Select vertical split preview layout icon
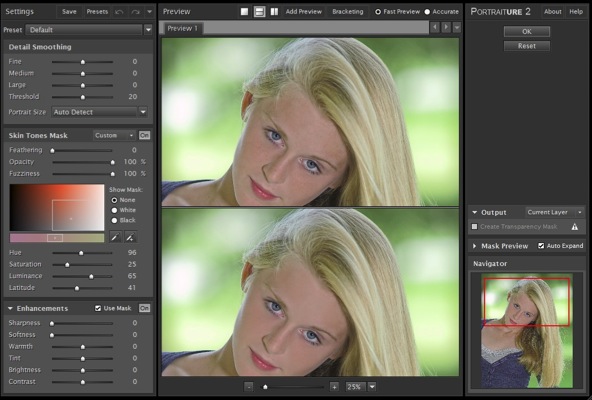The image size is (592, 400). (x=274, y=12)
